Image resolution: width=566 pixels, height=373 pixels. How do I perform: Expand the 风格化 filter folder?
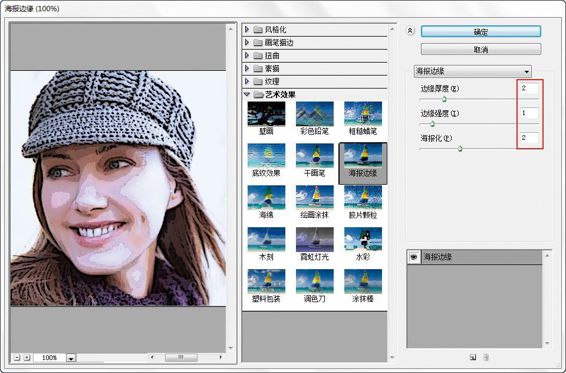tap(247, 29)
